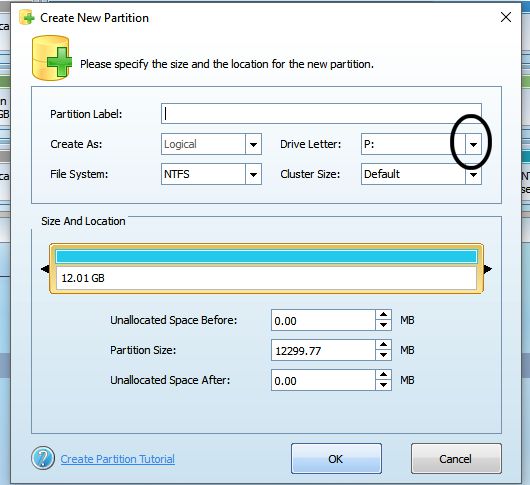Click the Partition Label text field
The image size is (530, 485).
tap(321, 114)
